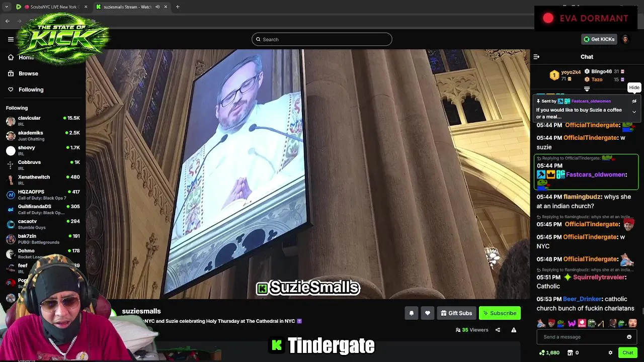Click Blingo46 in chat leaderboard
This screenshot has height=362, width=644.
(601, 71)
